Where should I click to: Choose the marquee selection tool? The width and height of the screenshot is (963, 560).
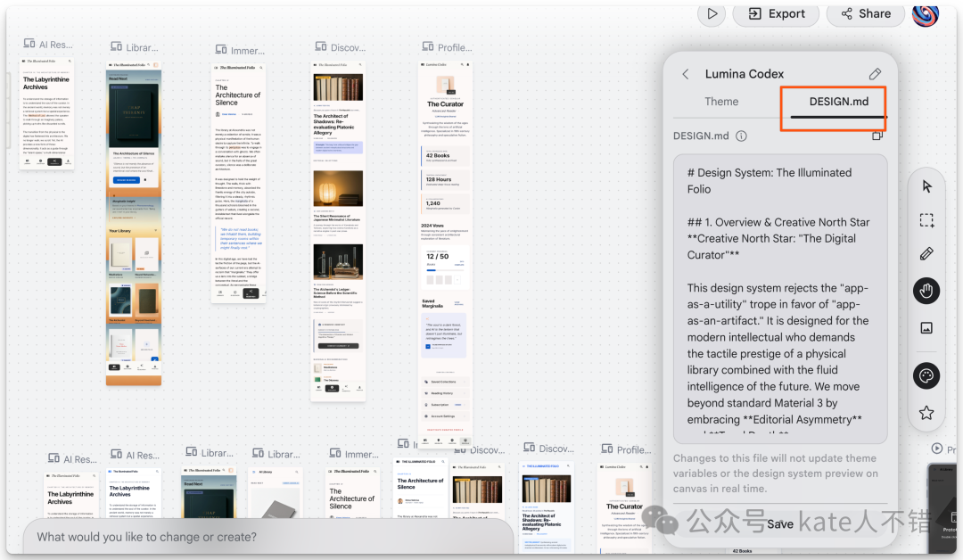(x=926, y=220)
